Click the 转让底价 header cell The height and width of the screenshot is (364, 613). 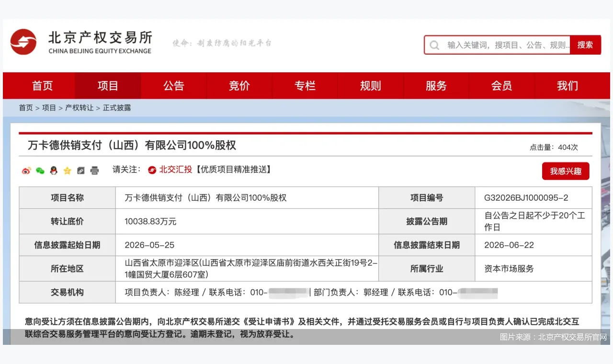(67, 221)
